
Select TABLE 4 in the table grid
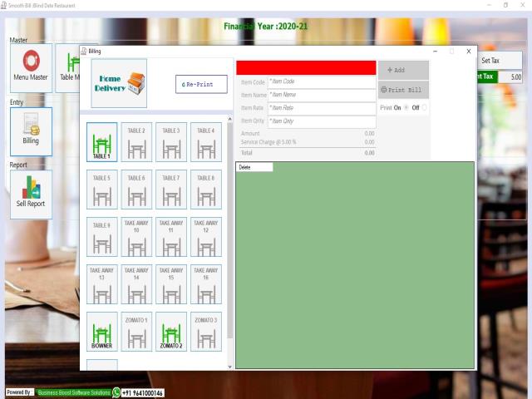coord(206,142)
